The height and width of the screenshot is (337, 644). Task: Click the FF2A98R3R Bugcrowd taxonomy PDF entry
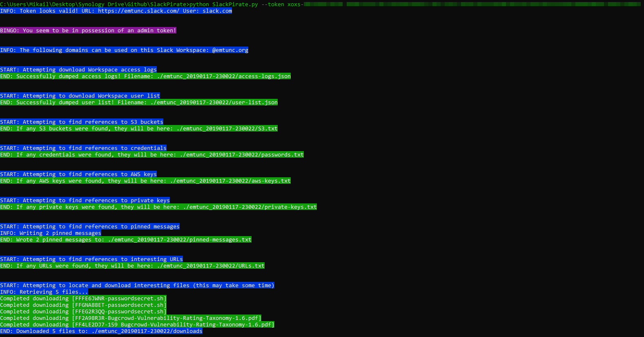(167, 318)
